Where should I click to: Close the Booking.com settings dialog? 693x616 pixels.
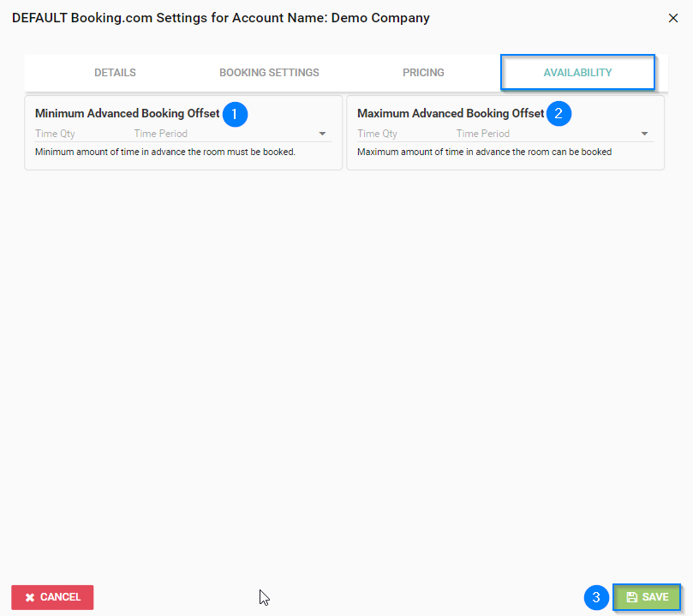pyautogui.click(x=673, y=18)
